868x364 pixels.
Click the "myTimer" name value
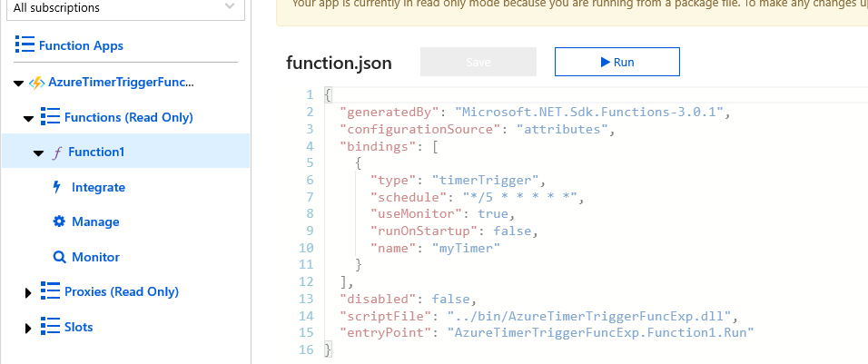(466, 249)
